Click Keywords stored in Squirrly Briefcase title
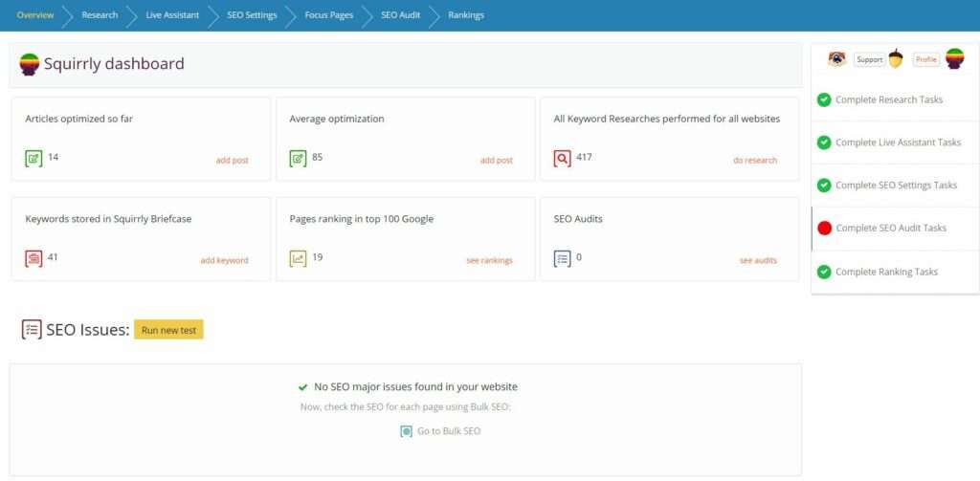980x481 pixels. (x=108, y=219)
